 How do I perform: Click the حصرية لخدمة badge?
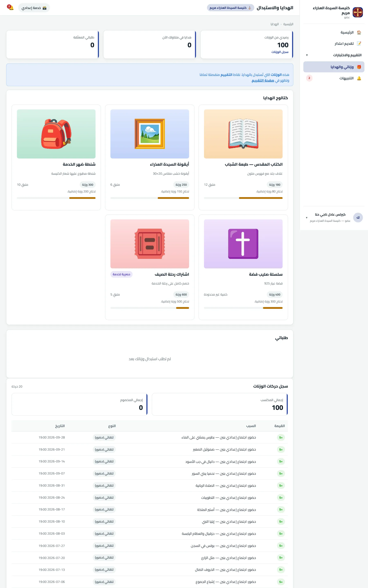pyautogui.click(x=121, y=274)
